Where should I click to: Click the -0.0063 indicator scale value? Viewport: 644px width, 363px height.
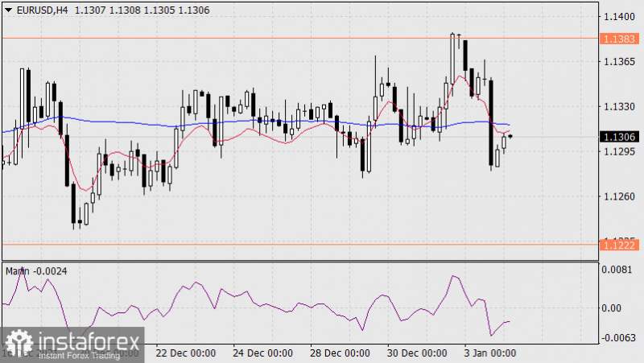[x=617, y=338]
